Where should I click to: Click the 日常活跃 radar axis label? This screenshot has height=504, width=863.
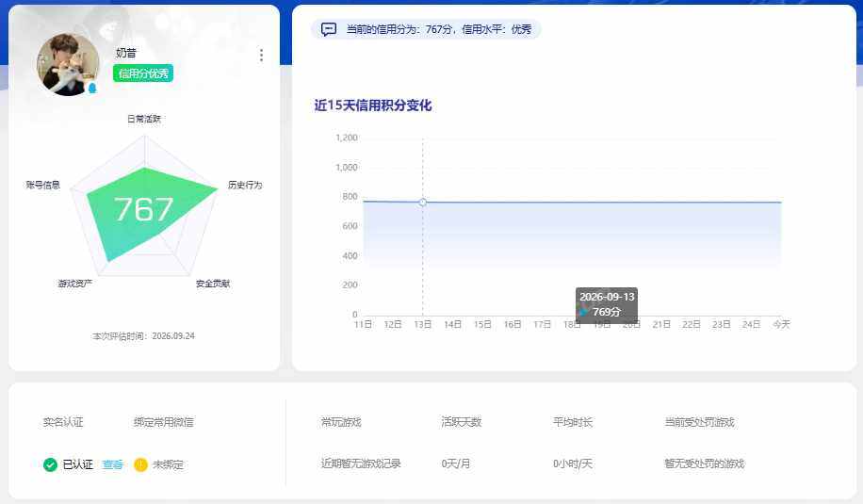(x=144, y=119)
